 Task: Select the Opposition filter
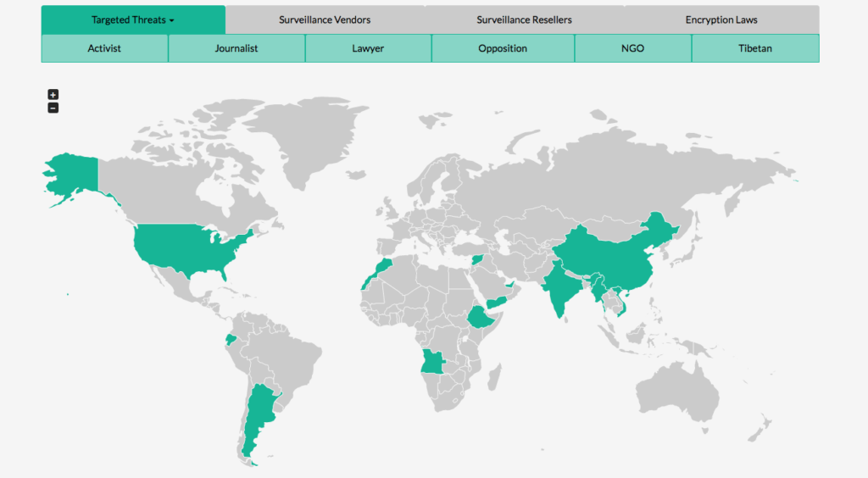(503, 48)
